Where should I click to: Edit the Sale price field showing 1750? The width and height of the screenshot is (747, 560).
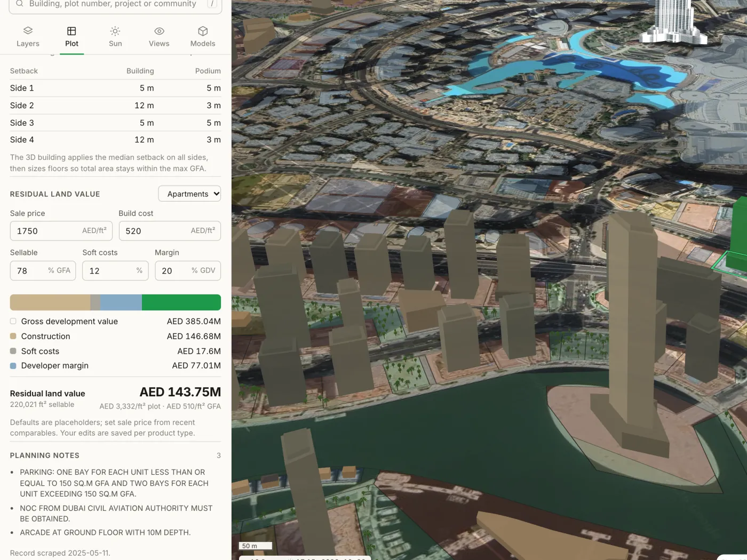(61, 231)
